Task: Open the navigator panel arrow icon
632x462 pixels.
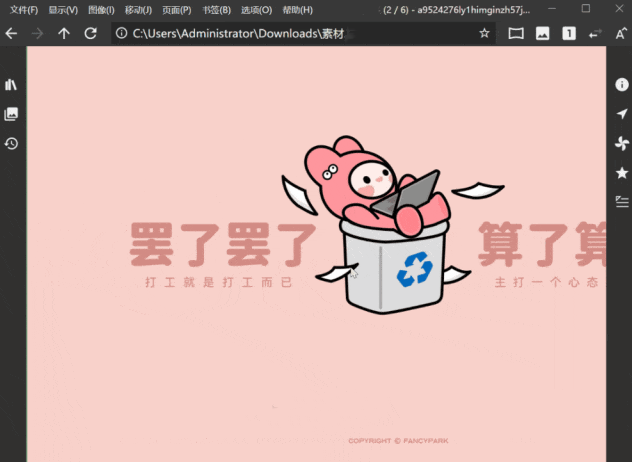Action: tap(622, 114)
